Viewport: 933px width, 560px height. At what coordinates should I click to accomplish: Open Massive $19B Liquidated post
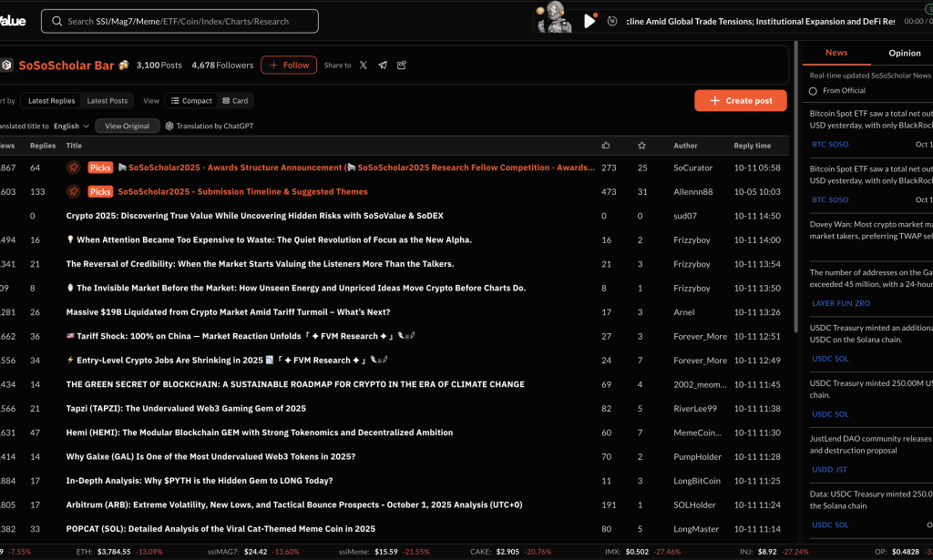(x=228, y=312)
